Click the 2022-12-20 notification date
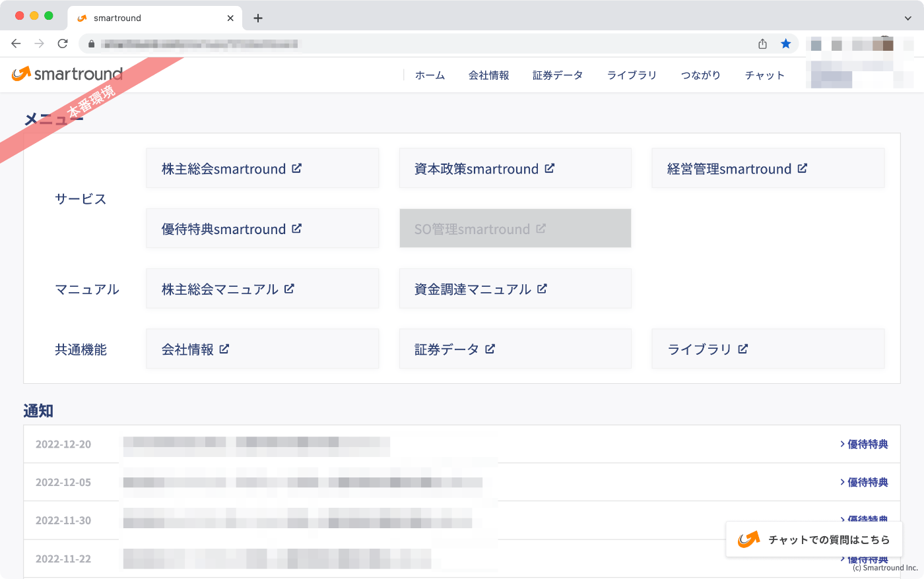This screenshot has width=924, height=579. (63, 444)
